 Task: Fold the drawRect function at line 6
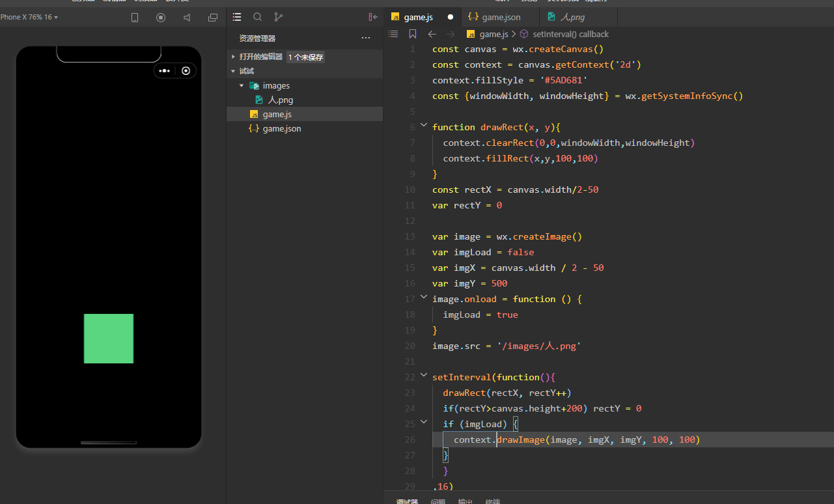(424, 126)
